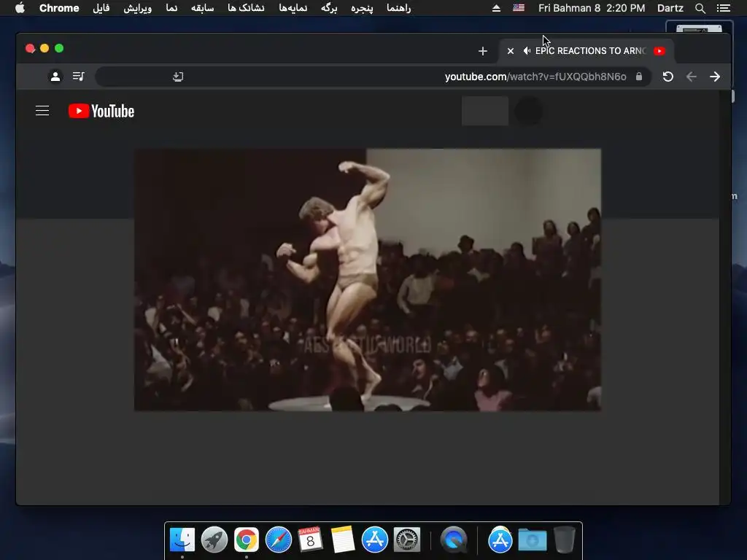Mute the tab via speaker icon
This screenshot has width=747, height=560.
pyautogui.click(x=527, y=51)
